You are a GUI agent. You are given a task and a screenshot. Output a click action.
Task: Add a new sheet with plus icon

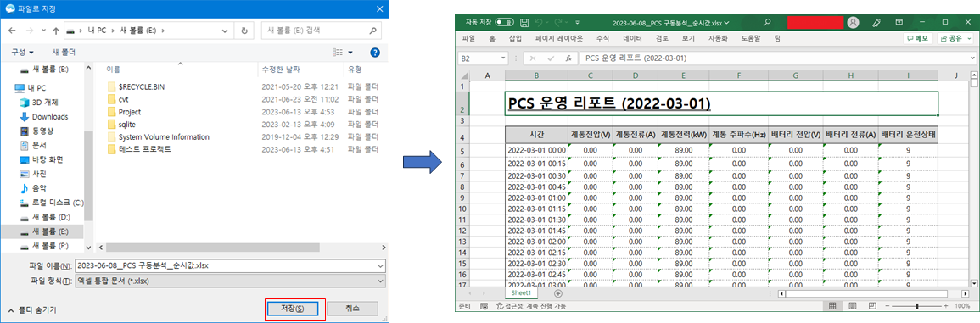tap(558, 293)
